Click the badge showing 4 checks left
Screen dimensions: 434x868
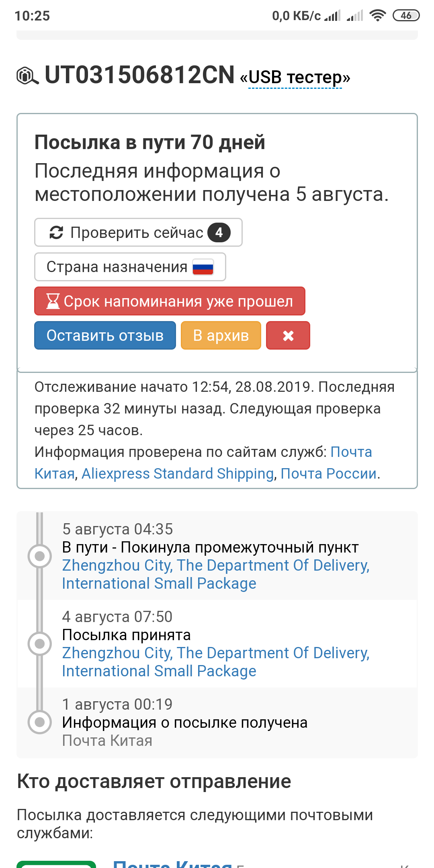[x=219, y=232]
